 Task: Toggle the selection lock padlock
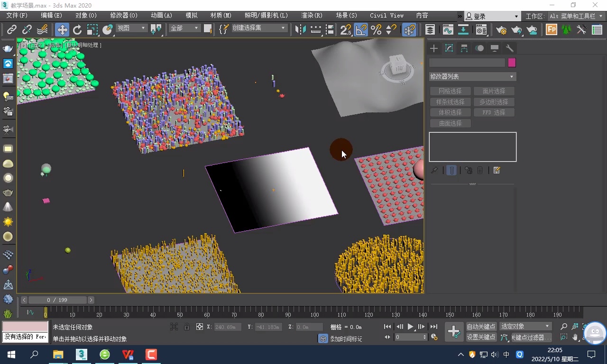tap(187, 327)
